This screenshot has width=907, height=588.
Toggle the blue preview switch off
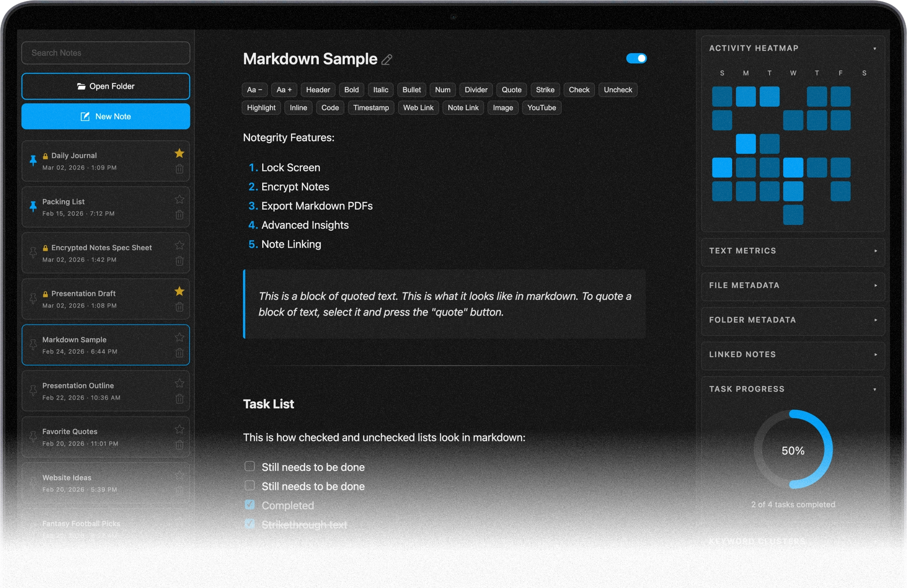[x=636, y=58]
